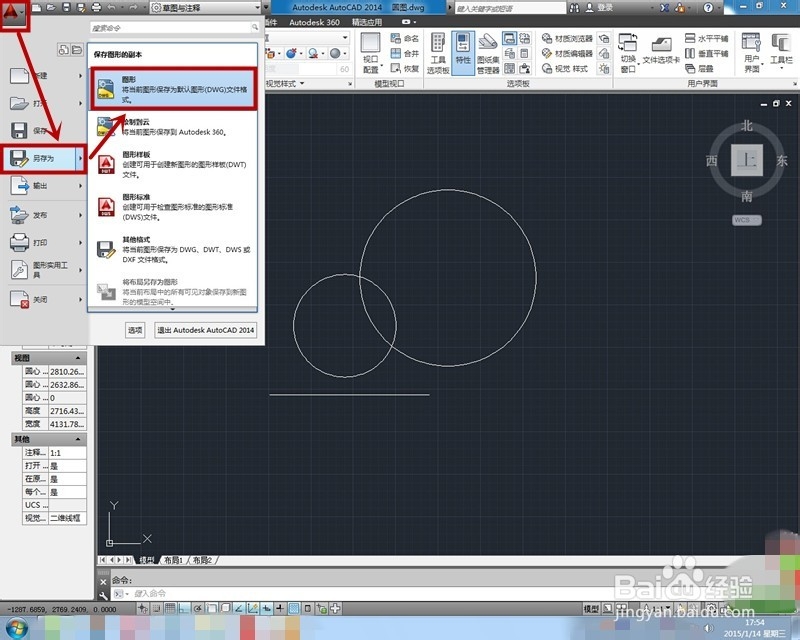
Task: Expand arrow next to 输出 menu item
Action: click(x=80, y=186)
